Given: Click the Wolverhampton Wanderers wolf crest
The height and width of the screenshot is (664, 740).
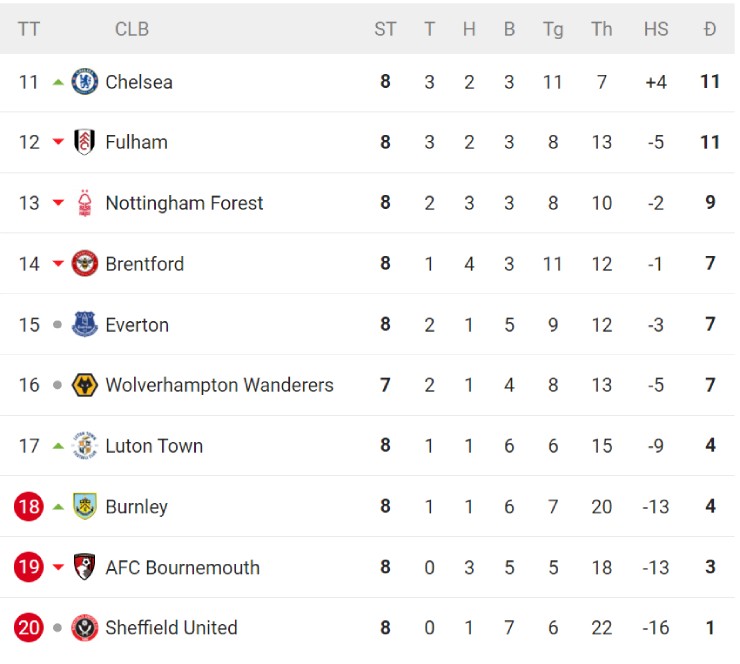Looking at the screenshot, I should (85, 385).
